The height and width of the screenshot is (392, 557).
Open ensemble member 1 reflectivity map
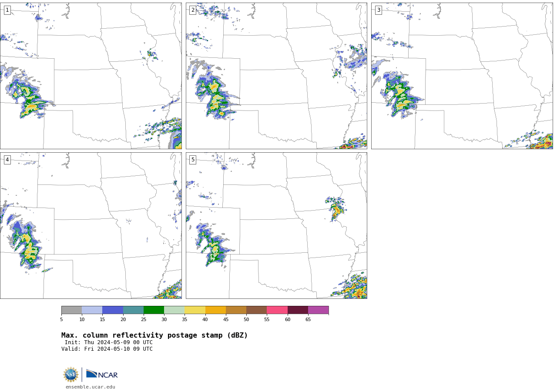(x=91, y=76)
